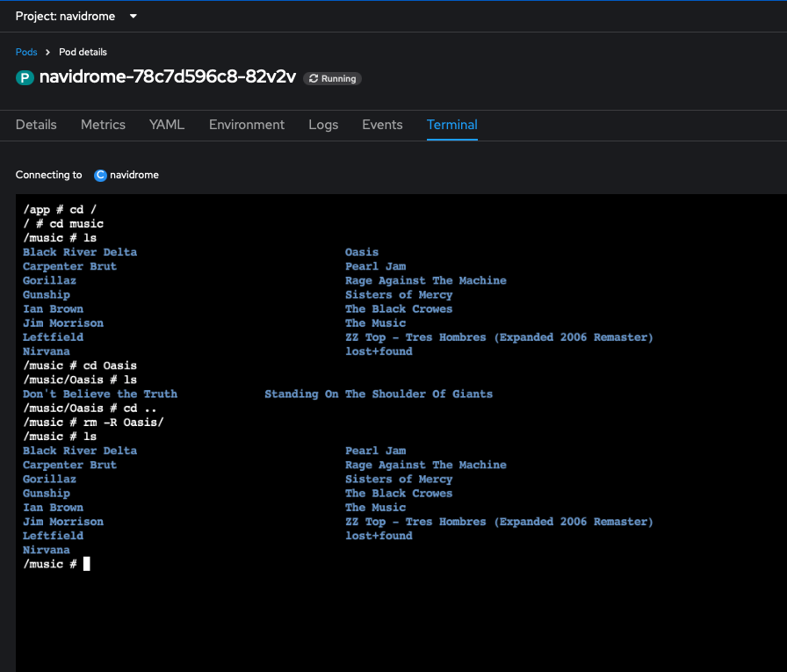The width and height of the screenshot is (787, 672).
Task: View the YAML tab
Action: (167, 125)
